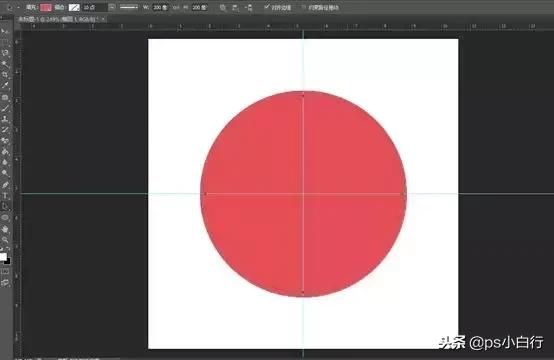This screenshot has height=360, width=554.
Task: Link shape width and height
Action: point(176,7)
